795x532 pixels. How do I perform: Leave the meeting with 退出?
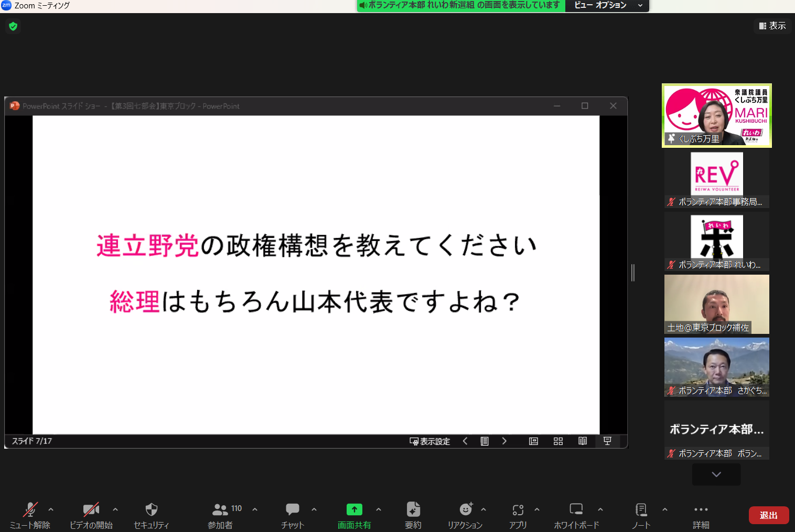tap(768, 515)
